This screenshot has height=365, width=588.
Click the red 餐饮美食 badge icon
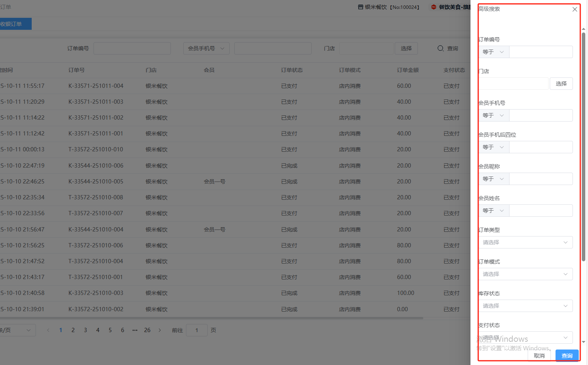(434, 7)
